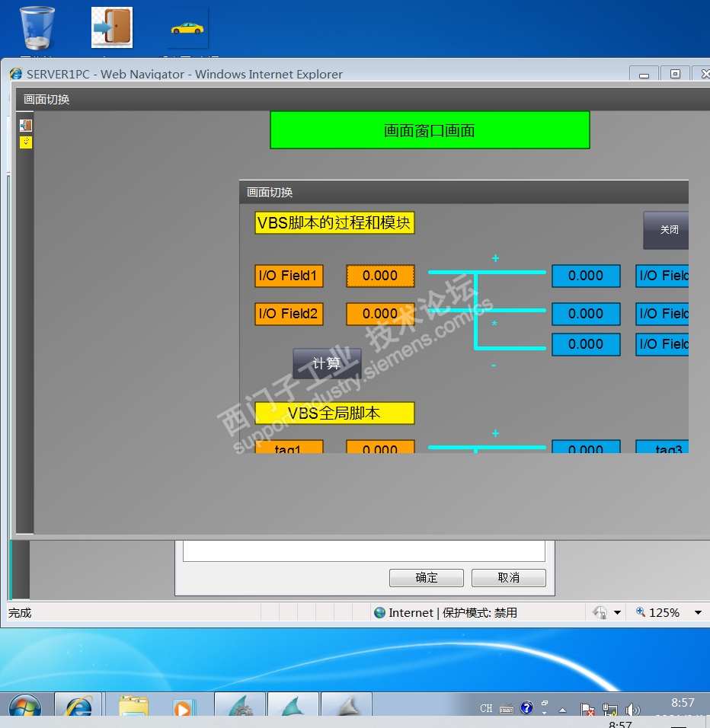710x728 pixels.
Task: Click blue help question-mark tray icon
Action: point(526,707)
